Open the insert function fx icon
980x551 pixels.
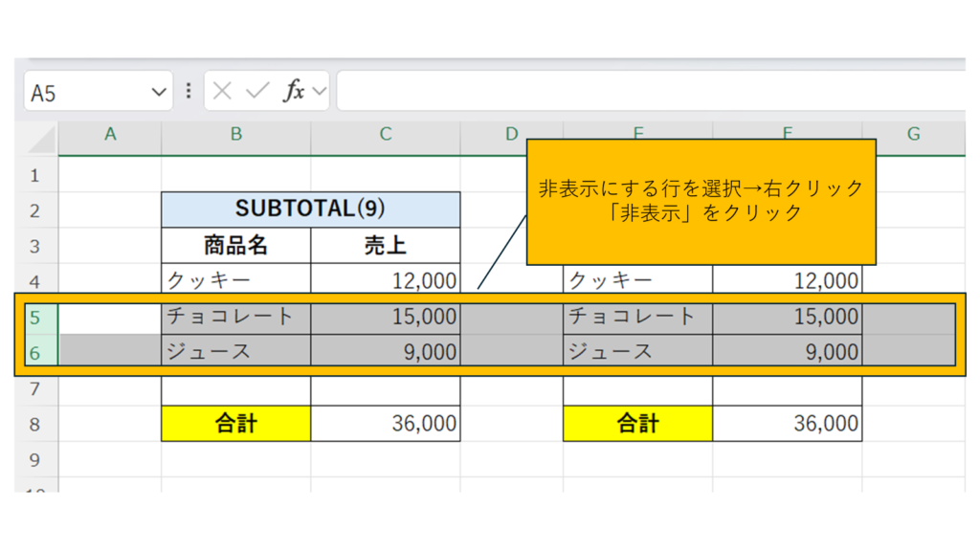pos(293,91)
